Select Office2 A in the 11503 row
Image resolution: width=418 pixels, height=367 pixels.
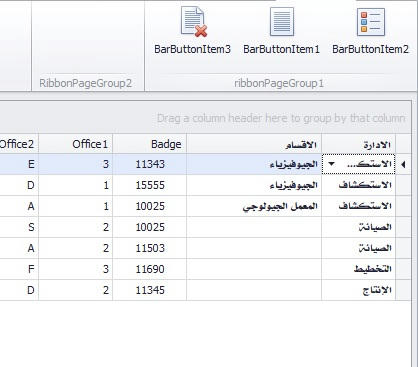[x=19, y=248]
